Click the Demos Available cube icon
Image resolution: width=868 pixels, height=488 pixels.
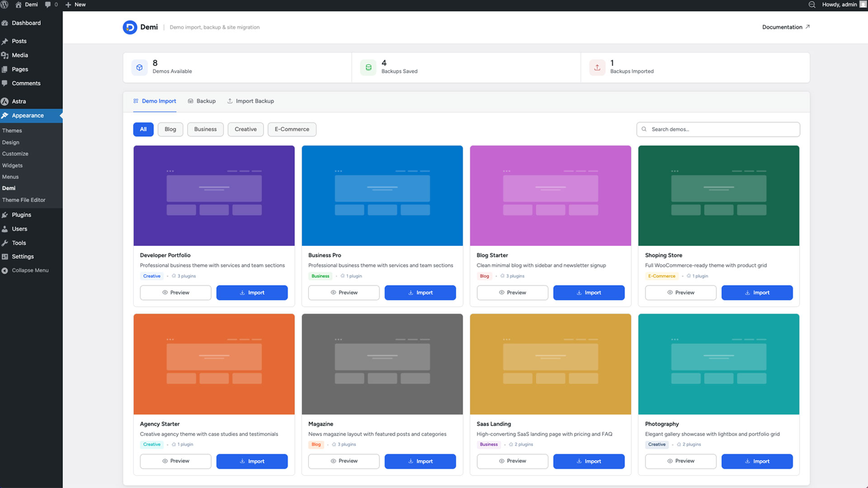pos(140,67)
